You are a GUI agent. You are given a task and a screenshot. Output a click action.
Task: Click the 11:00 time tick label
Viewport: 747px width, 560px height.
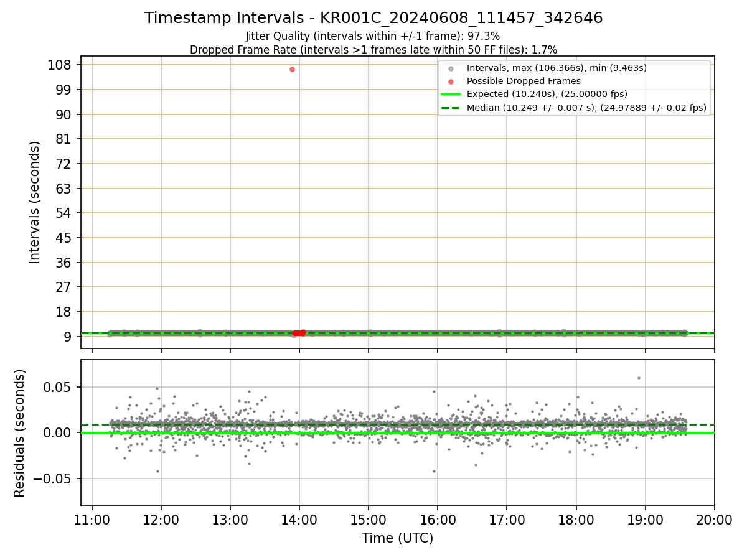point(92,520)
